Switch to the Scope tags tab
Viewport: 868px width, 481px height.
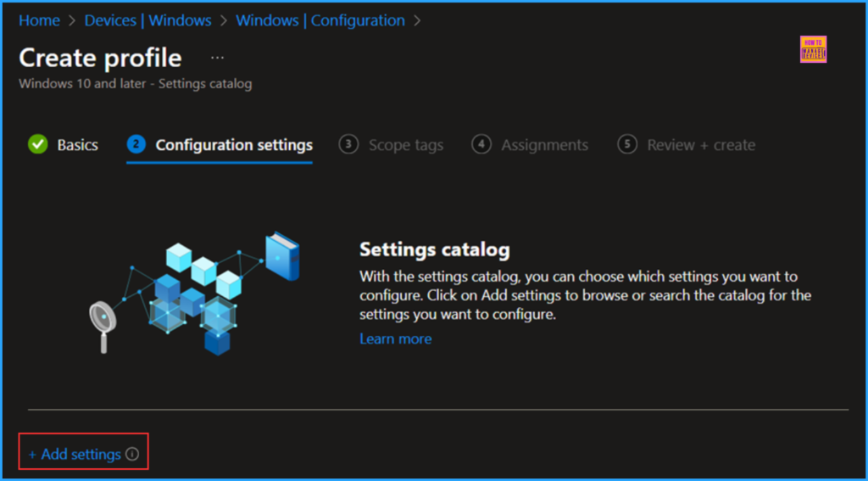point(405,145)
